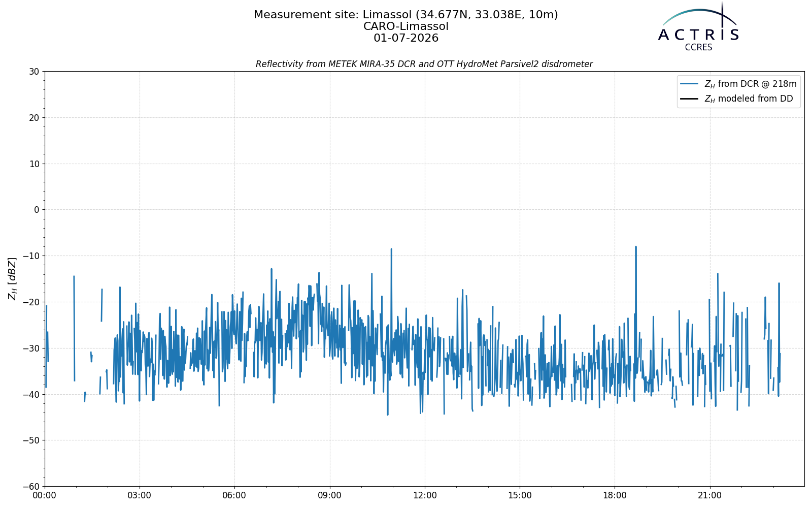Click the x-axis tick label 12:00
The height and width of the screenshot is (508, 812).
[x=425, y=495]
